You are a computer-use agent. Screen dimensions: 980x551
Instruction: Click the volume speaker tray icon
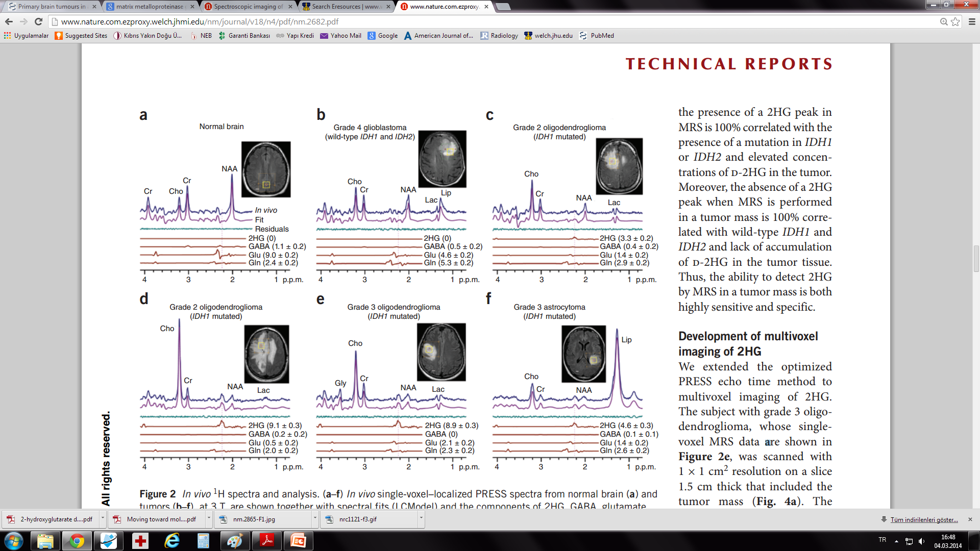(x=922, y=541)
